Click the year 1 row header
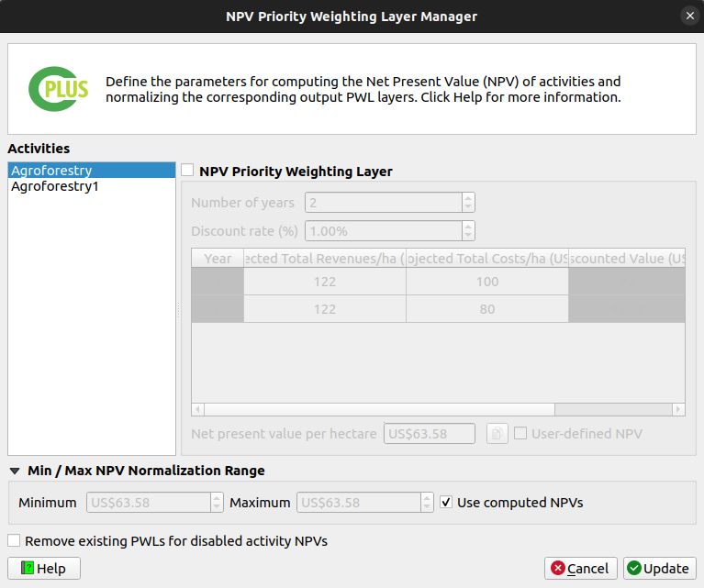This screenshot has height=588, width=704. click(218, 282)
